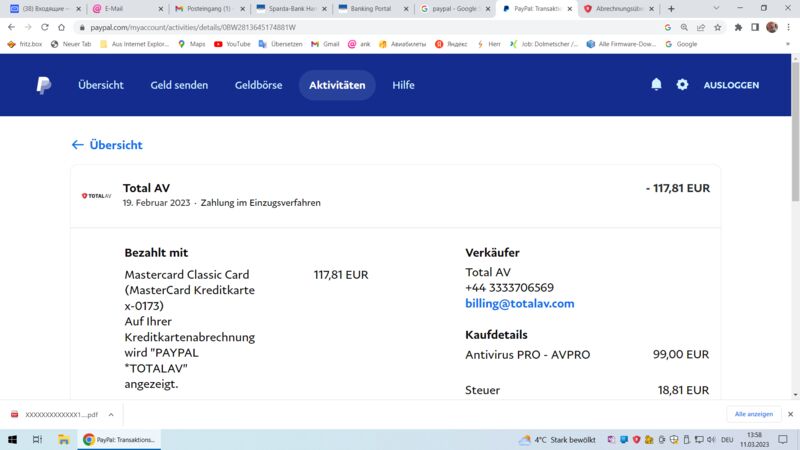Open the Gmail bookmark
The image size is (800, 450).
pyautogui.click(x=325, y=44)
